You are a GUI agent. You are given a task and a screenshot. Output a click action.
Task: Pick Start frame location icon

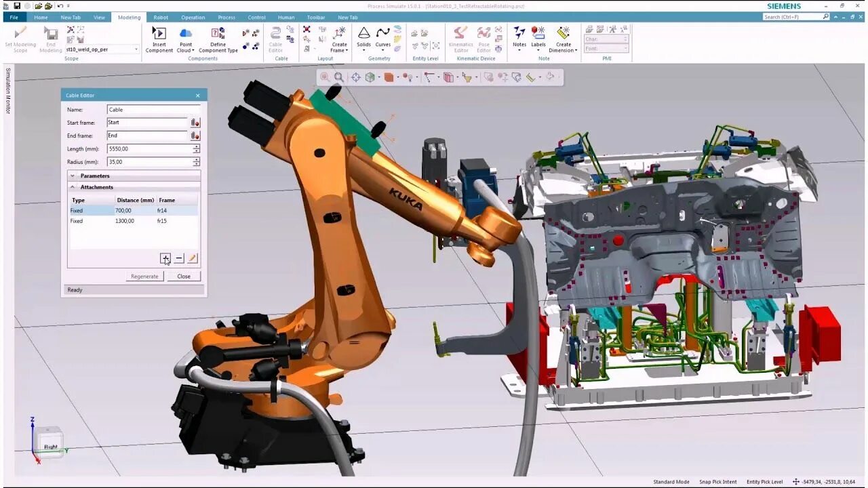(195, 123)
